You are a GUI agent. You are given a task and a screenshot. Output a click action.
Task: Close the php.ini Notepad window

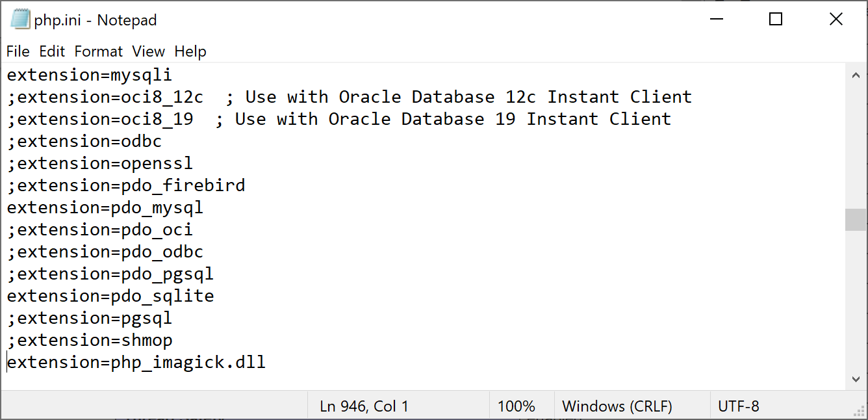pyautogui.click(x=836, y=20)
